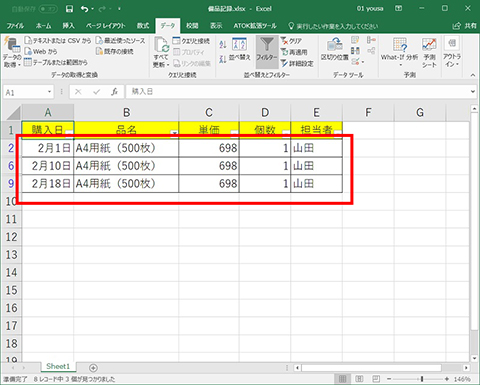
Task: Open filter dropdown for 品名 column
Action: [x=174, y=133]
